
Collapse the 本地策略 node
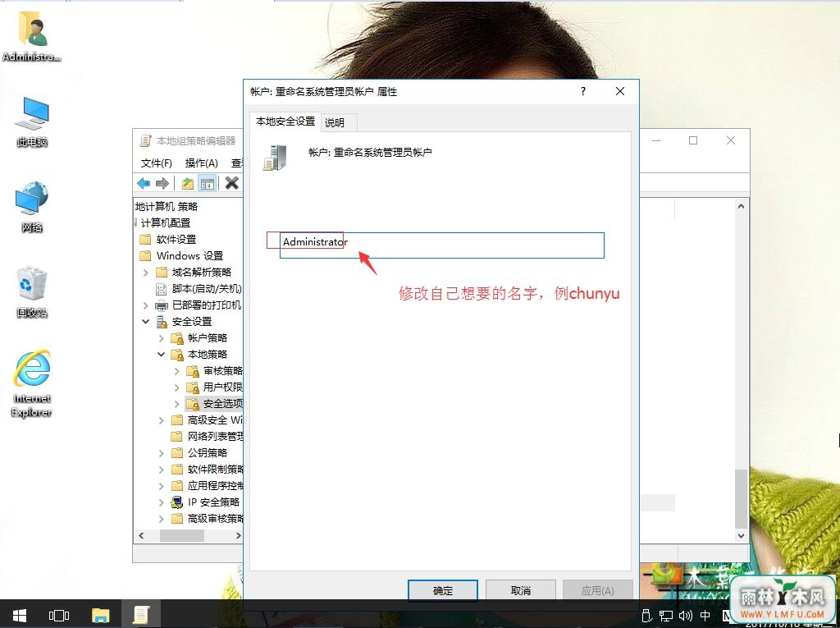pyautogui.click(x=162, y=355)
